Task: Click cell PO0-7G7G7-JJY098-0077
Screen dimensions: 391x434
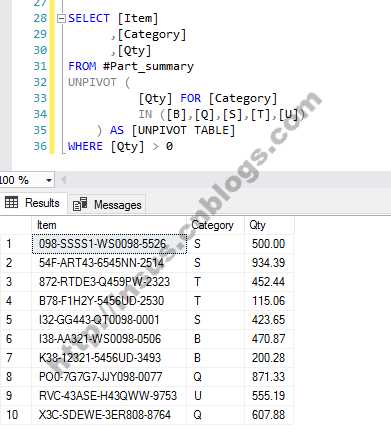Action: pyautogui.click(x=109, y=377)
